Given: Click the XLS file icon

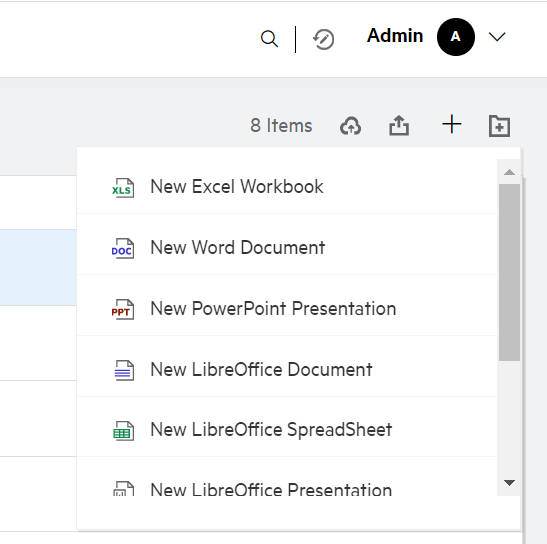Looking at the screenshot, I should coord(122,188).
